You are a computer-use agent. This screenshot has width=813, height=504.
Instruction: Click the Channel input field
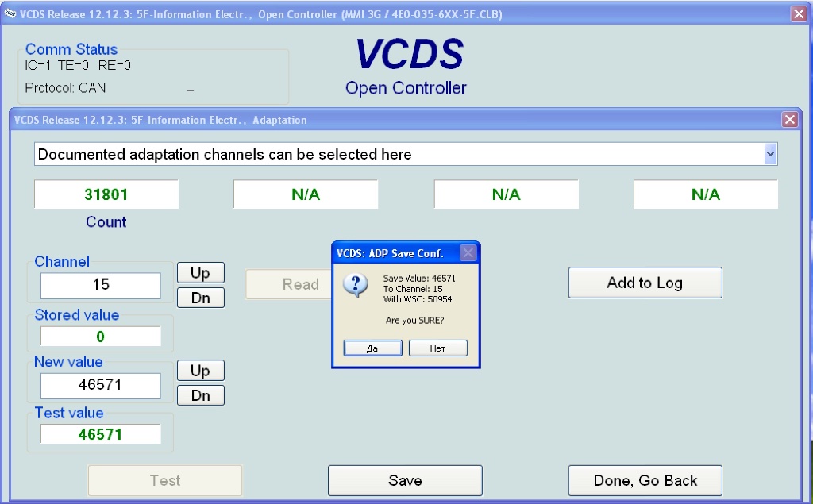[101, 285]
